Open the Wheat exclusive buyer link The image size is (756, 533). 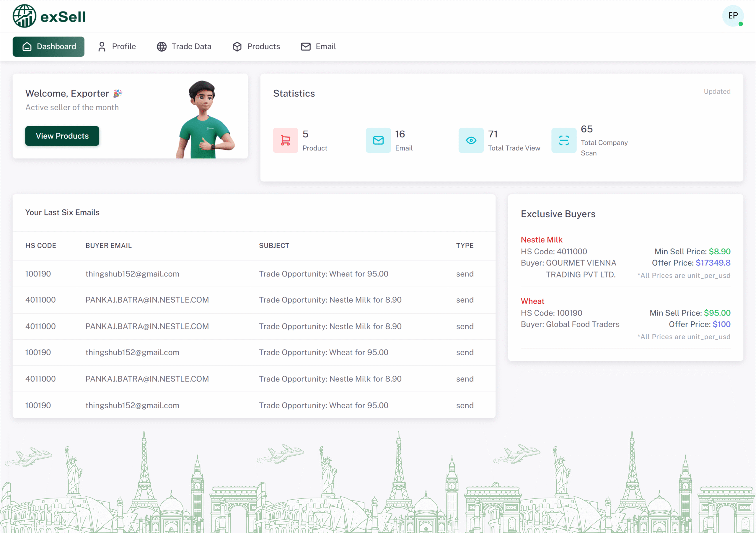pos(532,301)
